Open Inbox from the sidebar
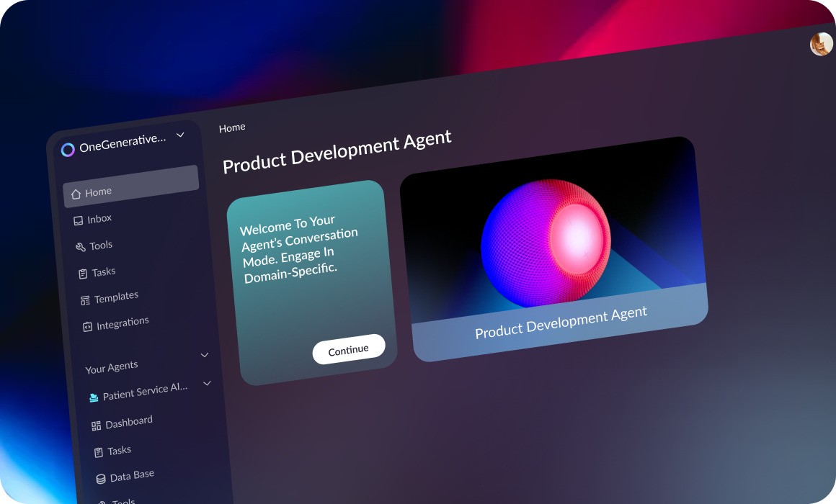Image resolution: width=836 pixels, height=504 pixels. [99, 218]
